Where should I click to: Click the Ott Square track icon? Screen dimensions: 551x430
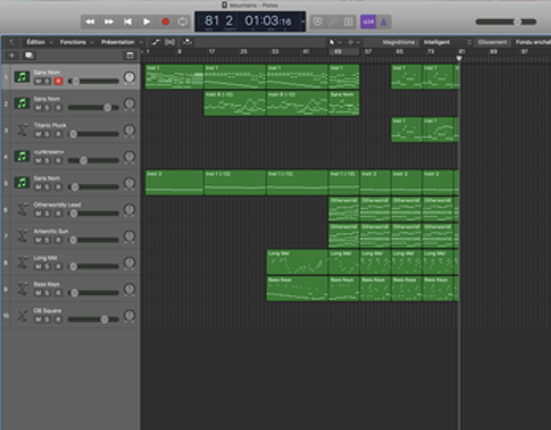tap(22, 315)
